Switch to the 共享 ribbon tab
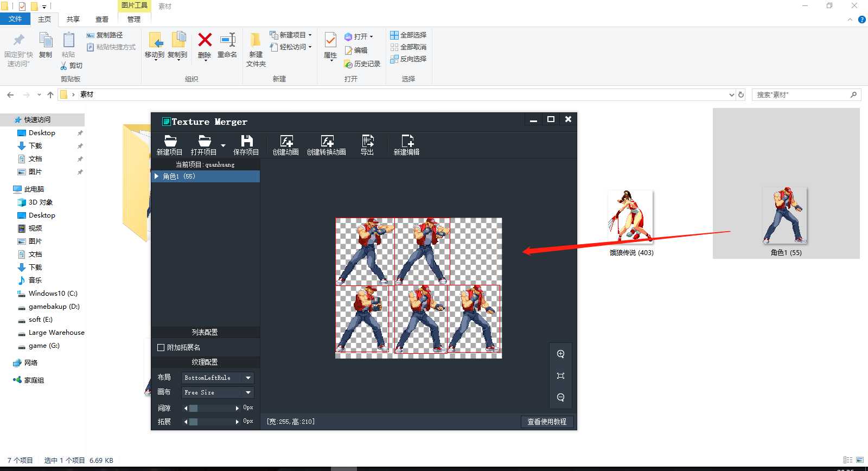The width and height of the screenshot is (868, 471). pyautogui.click(x=73, y=20)
